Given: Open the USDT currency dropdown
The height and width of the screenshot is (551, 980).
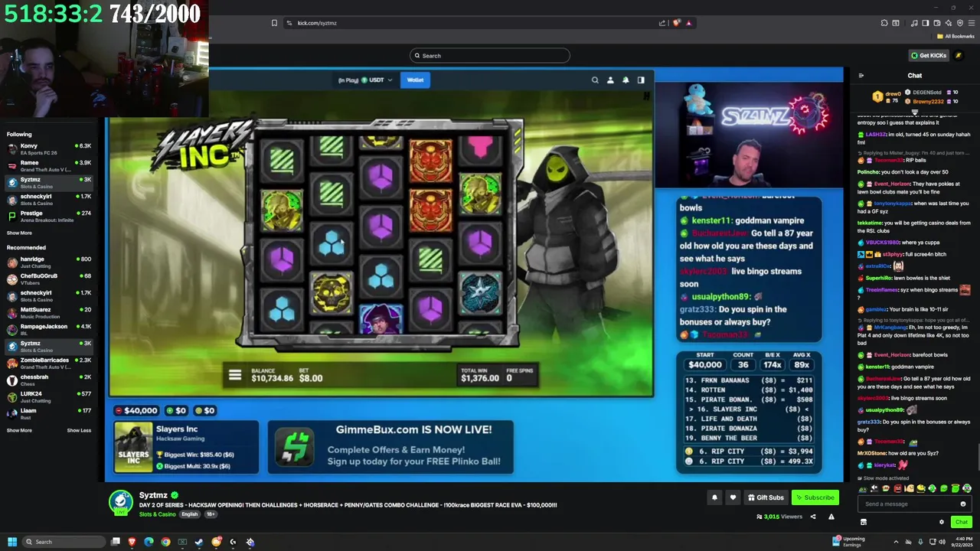Looking at the screenshot, I should point(378,80).
